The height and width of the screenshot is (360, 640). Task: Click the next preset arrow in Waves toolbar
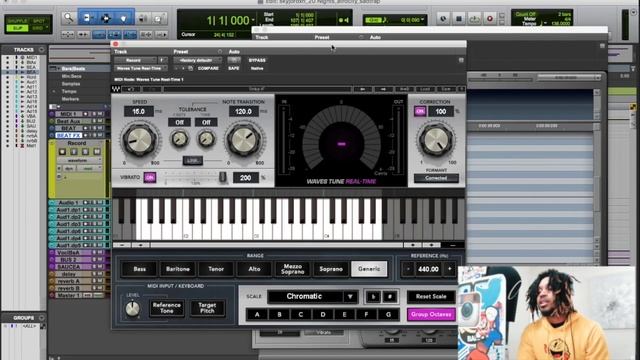[x=383, y=89]
